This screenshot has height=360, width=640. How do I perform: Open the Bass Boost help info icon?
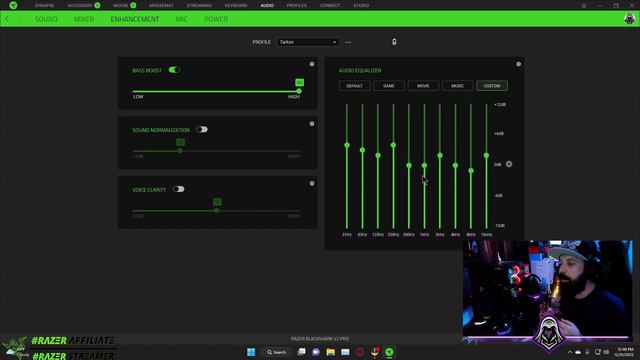click(312, 64)
